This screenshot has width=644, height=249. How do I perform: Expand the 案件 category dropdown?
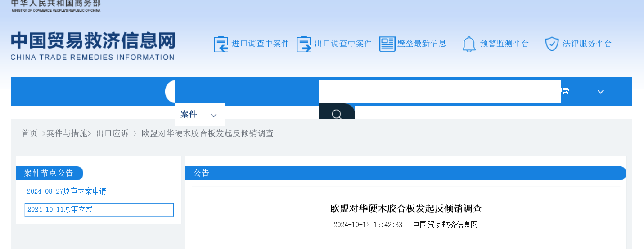click(x=199, y=115)
